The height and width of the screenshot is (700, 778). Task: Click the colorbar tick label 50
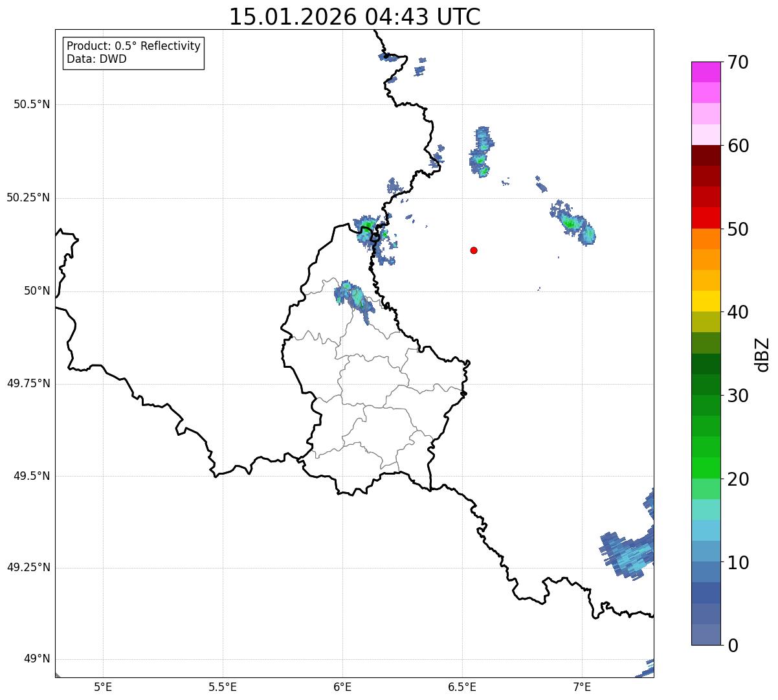pos(738,229)
